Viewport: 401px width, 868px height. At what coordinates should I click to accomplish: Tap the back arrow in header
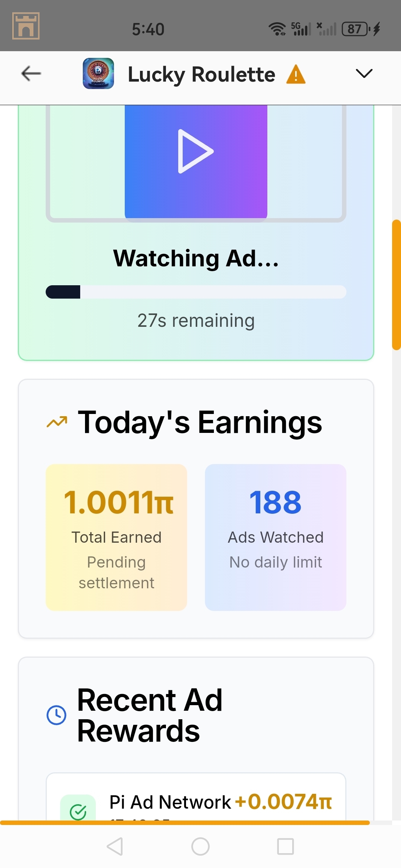pos(31,73)
